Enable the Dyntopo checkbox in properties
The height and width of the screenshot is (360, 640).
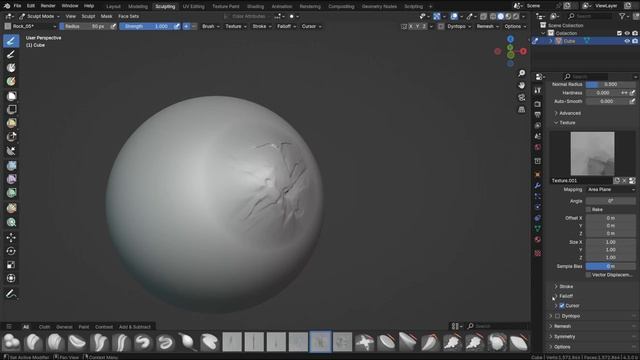[x=558, y=316]
